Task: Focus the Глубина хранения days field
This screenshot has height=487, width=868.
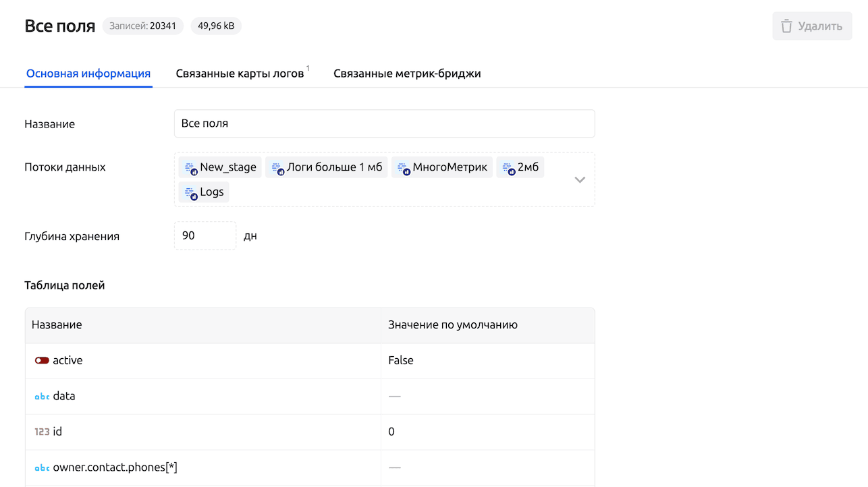Action: (x=205, y=236)
